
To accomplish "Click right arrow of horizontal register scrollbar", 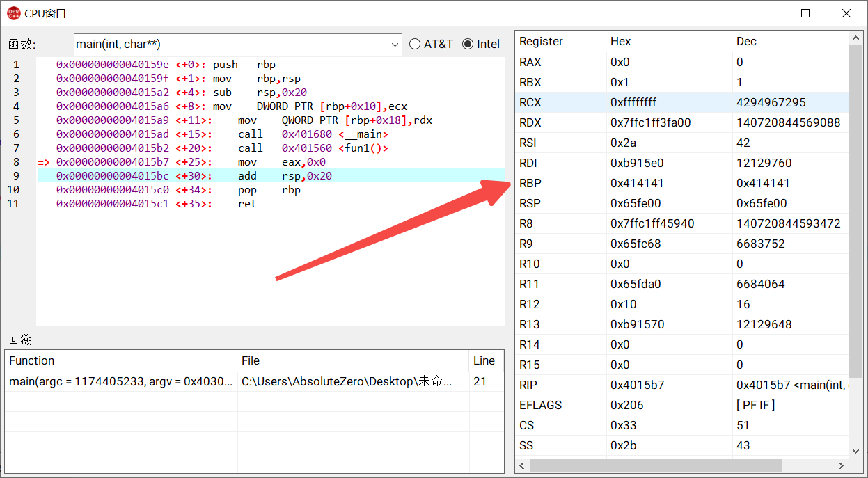I will [x=842, y=465].
